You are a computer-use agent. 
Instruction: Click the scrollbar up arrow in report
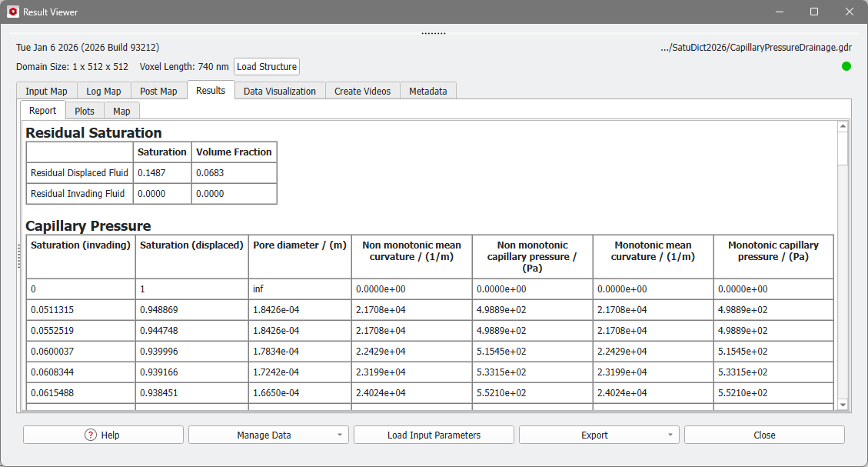843,127
